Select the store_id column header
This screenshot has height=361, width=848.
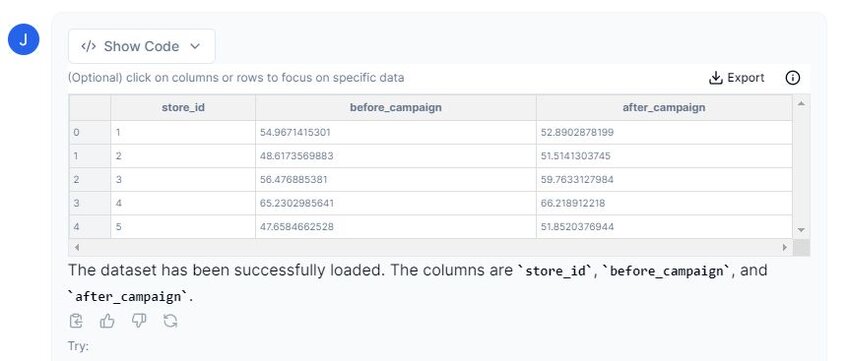(x=183, y=107)
